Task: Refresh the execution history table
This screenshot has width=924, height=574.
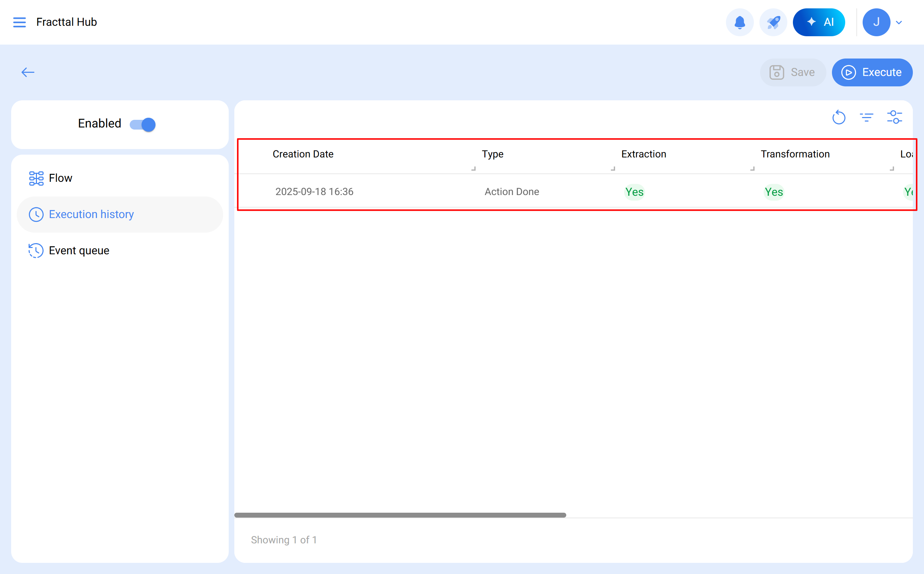Action: point(839,117)
